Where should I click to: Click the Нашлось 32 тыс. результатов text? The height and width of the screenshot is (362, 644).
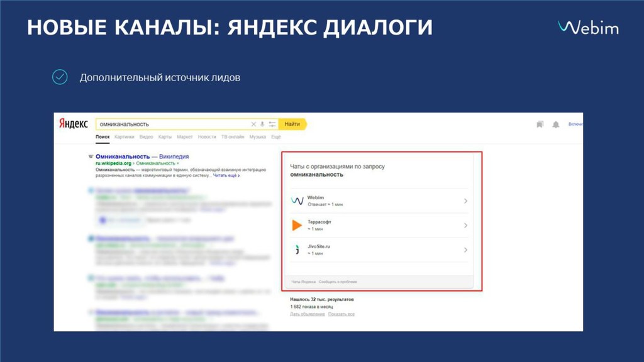[x=322, y=300]
